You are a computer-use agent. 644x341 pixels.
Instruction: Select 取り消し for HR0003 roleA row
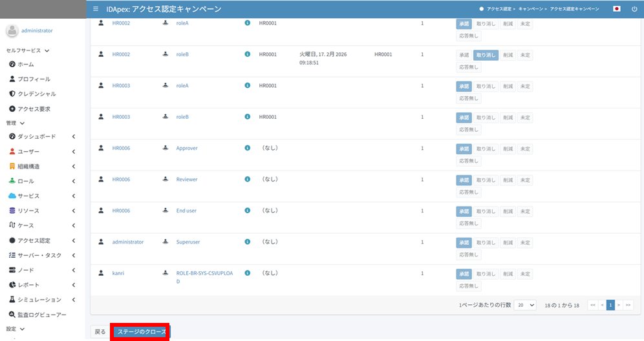click(x=486, y=86)
